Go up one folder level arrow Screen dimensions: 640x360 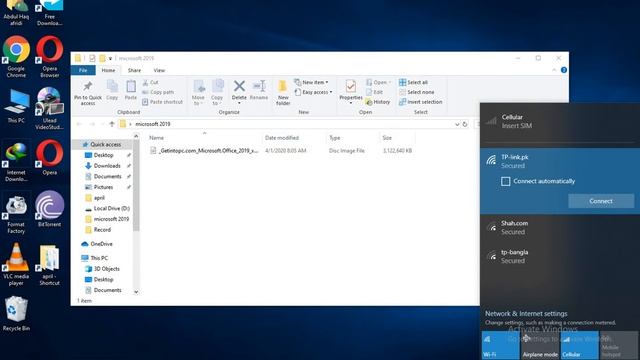click(111, 124)
